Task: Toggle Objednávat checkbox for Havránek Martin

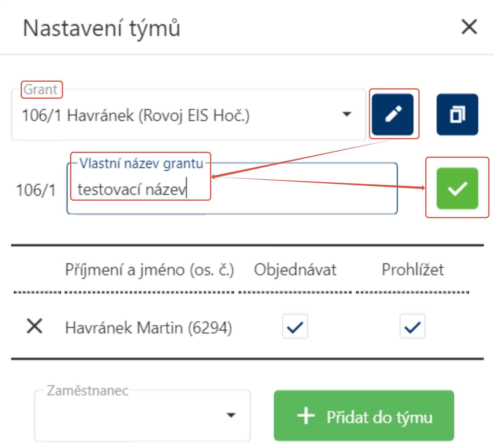Action: click(295, 326)
